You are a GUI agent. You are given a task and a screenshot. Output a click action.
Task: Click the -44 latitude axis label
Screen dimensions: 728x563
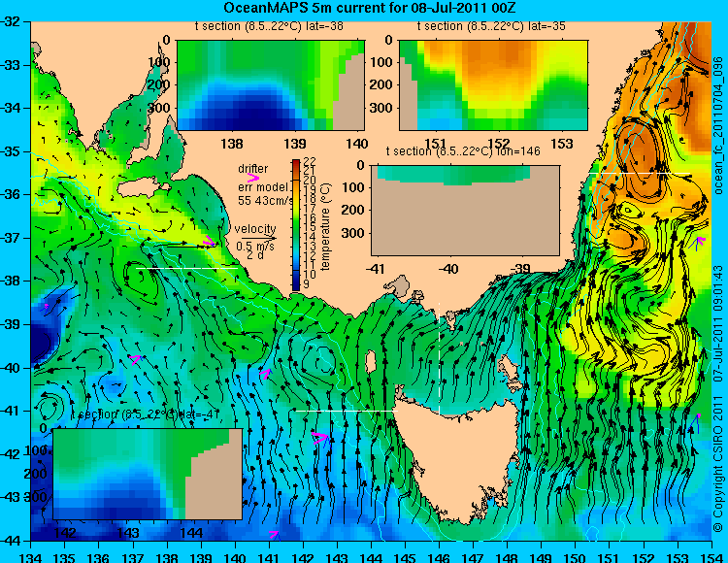[11, 541]
